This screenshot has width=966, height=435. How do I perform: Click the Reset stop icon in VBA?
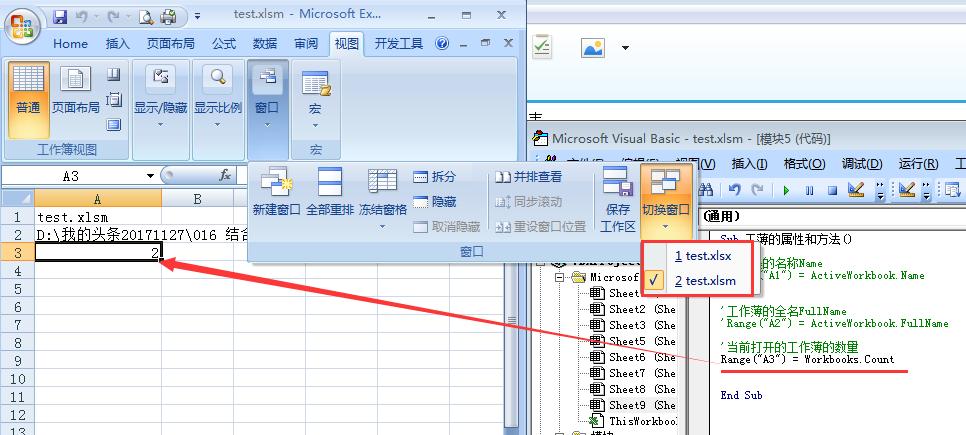click(x=832, y=190)
